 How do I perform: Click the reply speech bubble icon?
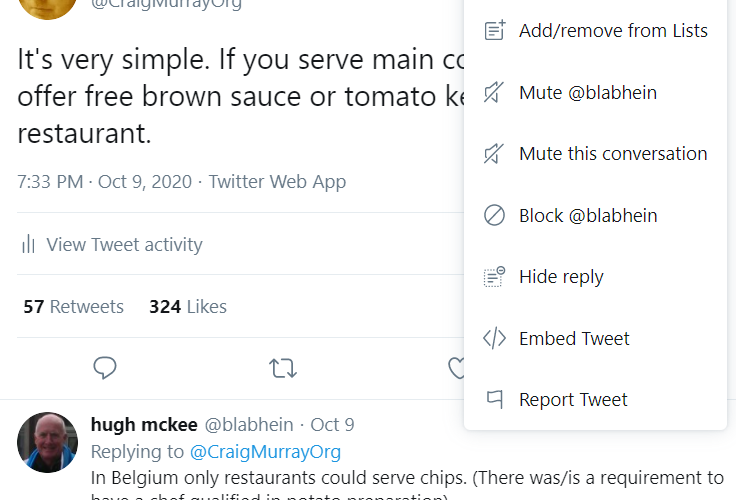tap(106, 368)
